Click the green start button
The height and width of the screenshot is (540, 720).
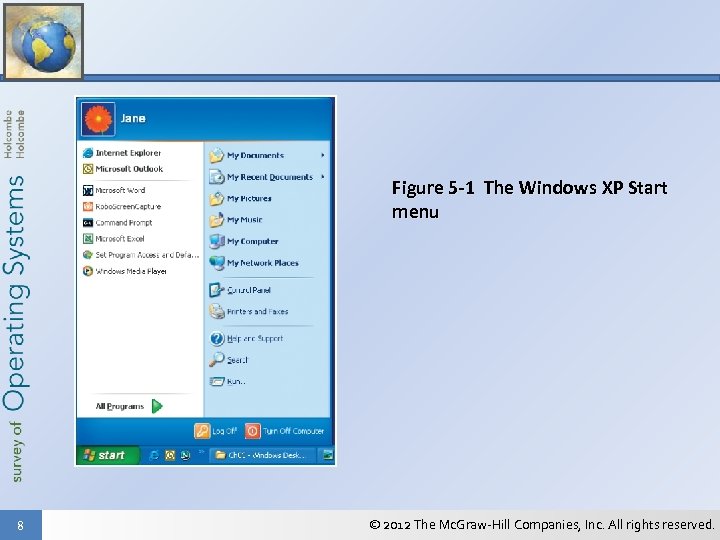point(107,455)
